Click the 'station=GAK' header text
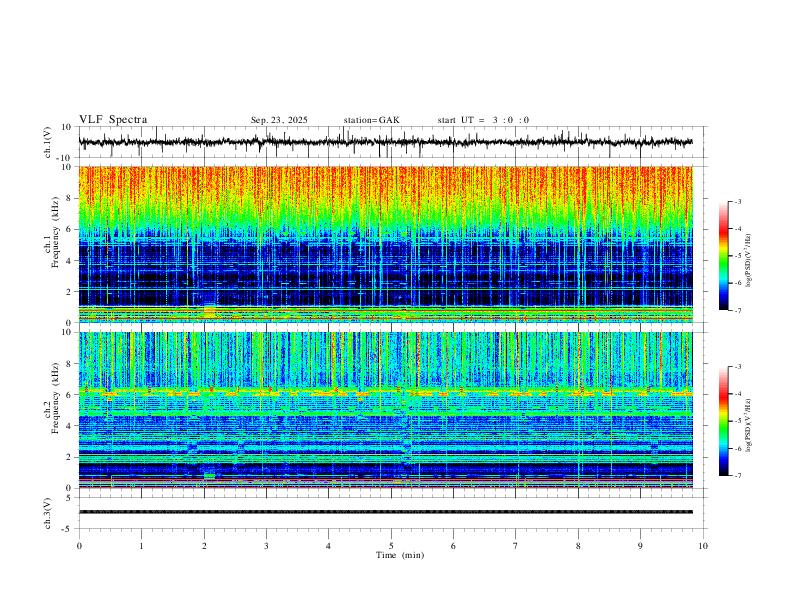792x612 pixels. [371, 120]
